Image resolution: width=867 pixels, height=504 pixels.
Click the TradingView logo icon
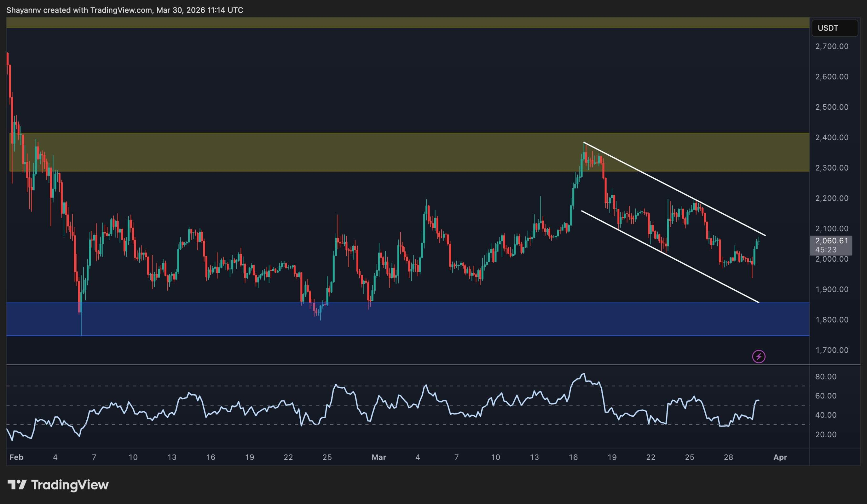click(x=17, y=485)
